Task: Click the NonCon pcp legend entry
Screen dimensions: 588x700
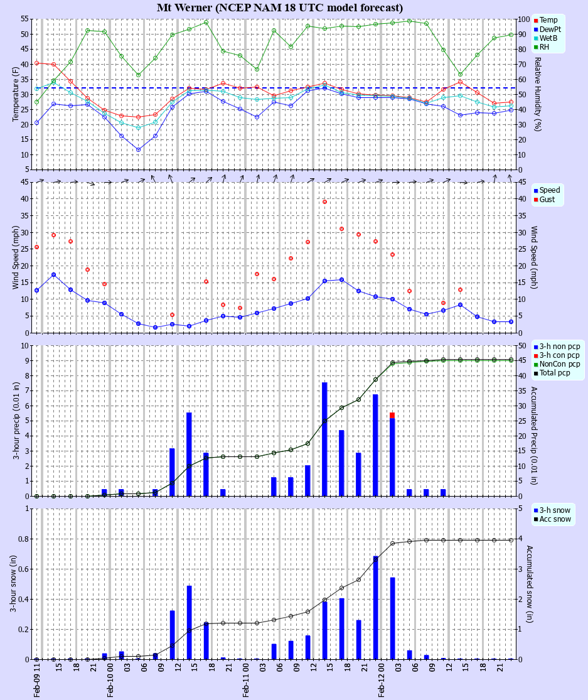Action: (x=560, y=364)
